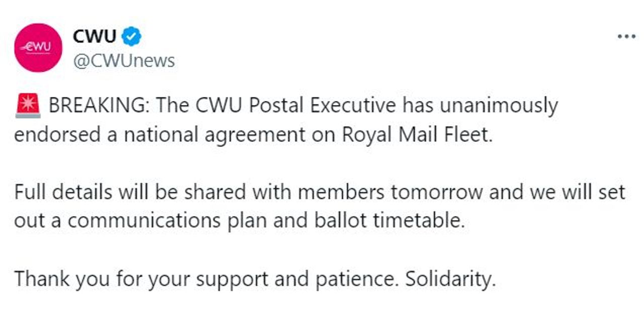Screen dimensions: 644x309
Task: Open the CWU pink profile avatar
Action: click(x=38, y=48)
